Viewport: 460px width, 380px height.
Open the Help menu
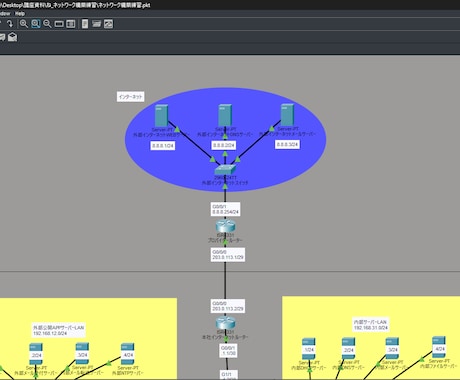20,14
